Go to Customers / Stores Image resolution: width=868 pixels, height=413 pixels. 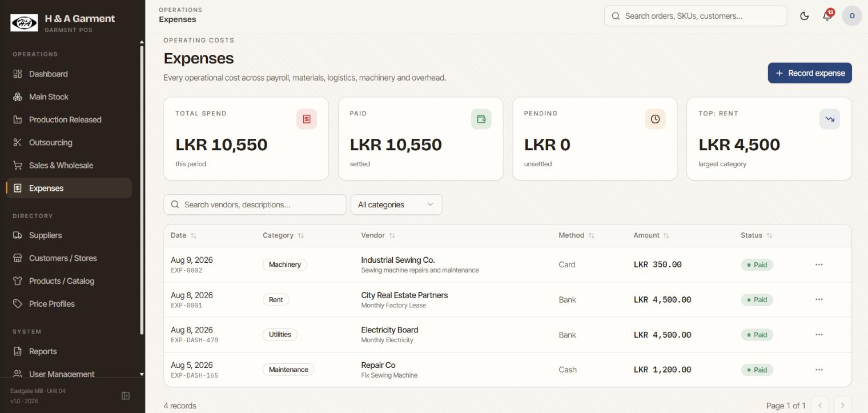tap(69, 258)
